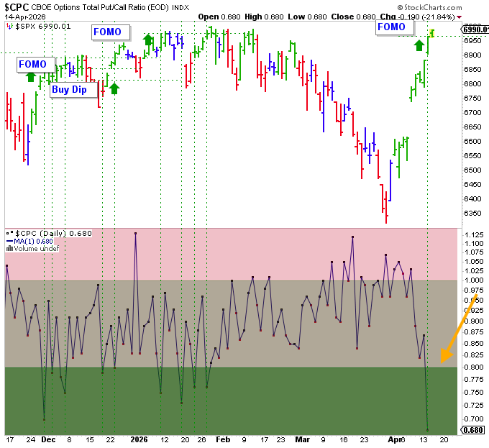489x448 pixels.
Task: Click the $SPX 6990.01 legend text
Action: pyautogui.click(x=43, y=27)
